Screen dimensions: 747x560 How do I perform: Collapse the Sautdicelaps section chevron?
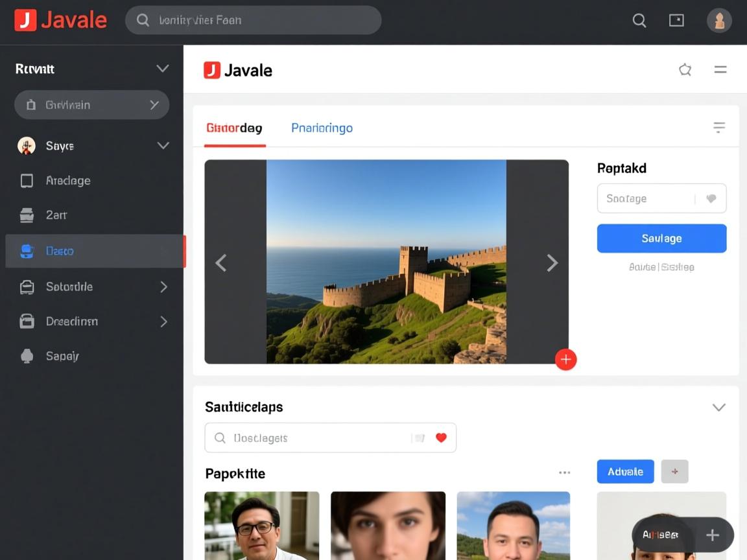click(718, 408)
